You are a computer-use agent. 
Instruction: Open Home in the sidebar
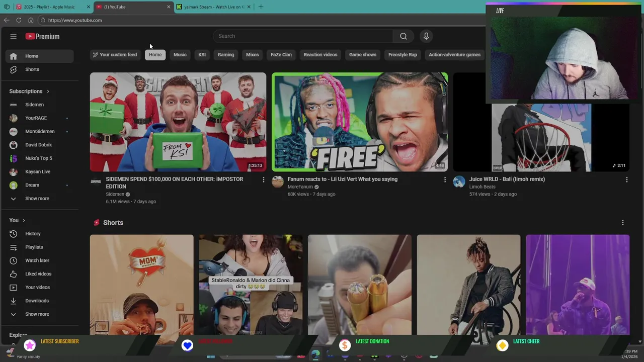tap(39, 56)
